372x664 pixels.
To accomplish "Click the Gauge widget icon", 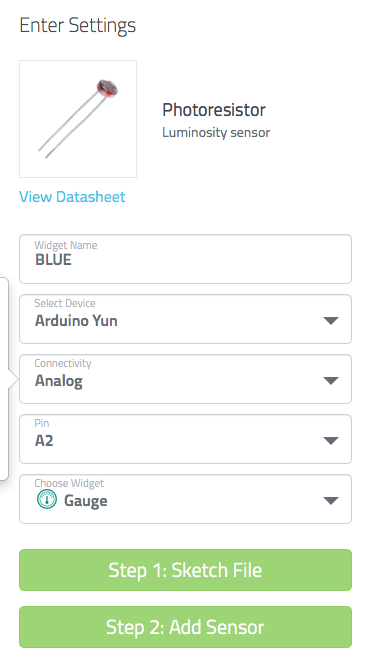I will pos(47,499).
